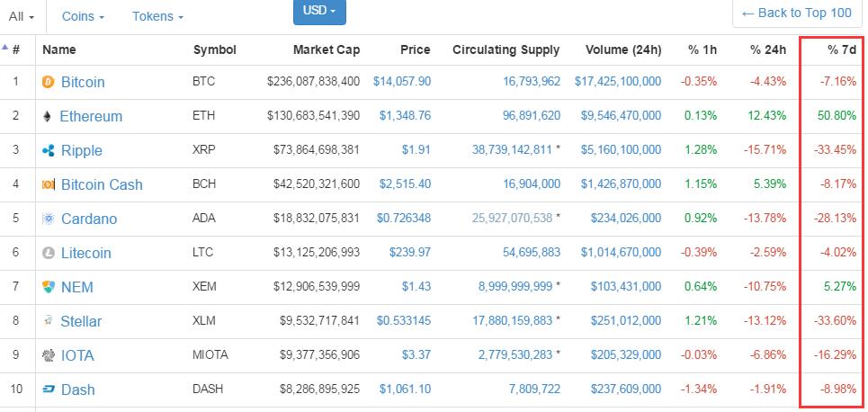Image resolution: width=868 pixels, height=412 pixels.
Task: Open the IOTA coin page link
Action: [77, 355]
